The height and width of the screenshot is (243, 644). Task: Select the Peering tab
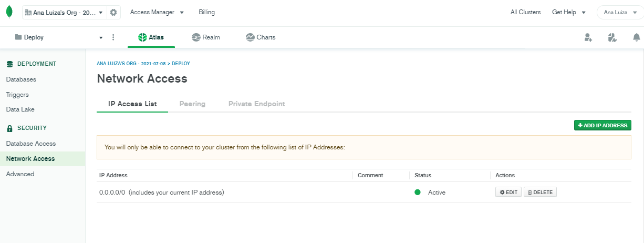192,104
